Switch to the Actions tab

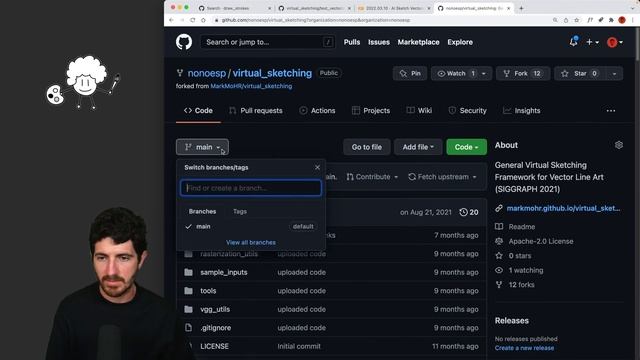[x=318, y=111]
